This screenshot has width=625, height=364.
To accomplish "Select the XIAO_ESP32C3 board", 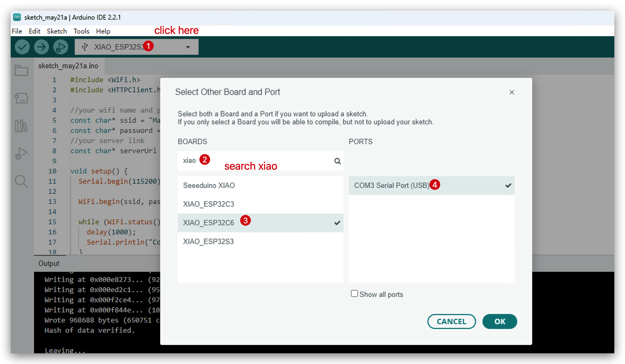I will [x=260, y=204].
